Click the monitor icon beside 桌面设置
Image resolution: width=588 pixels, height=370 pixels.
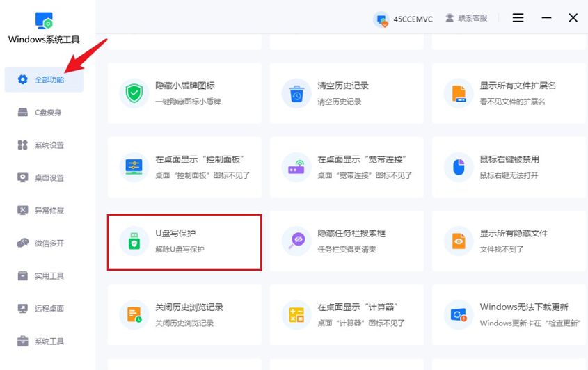click(x=23, y=177)
